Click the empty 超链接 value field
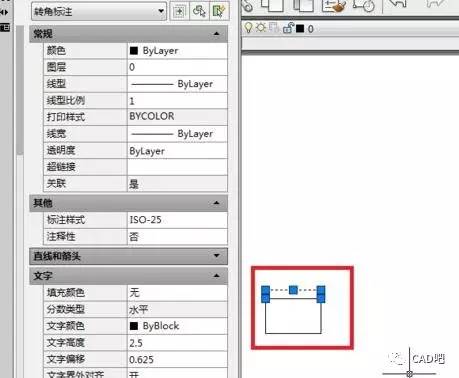 point(177,167)
